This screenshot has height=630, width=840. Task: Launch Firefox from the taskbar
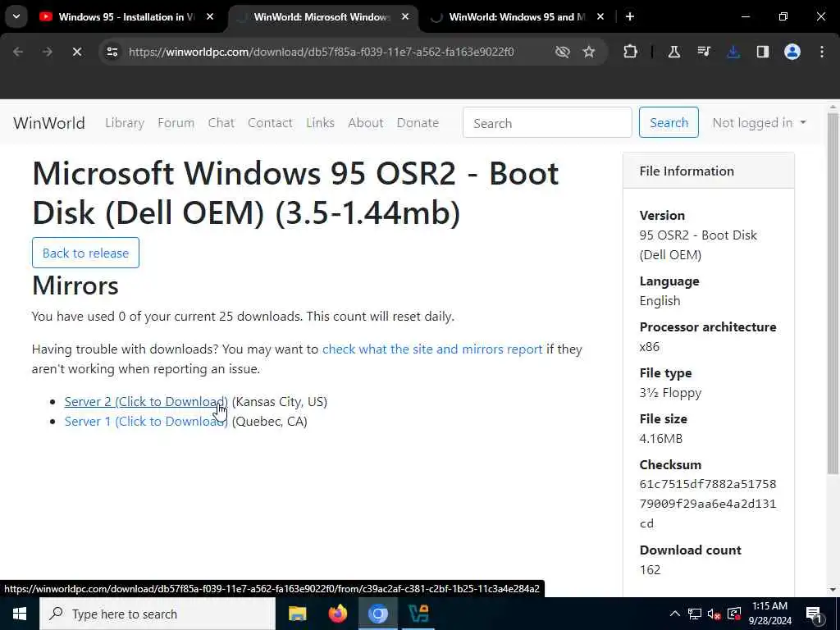(x=337, y=614)
